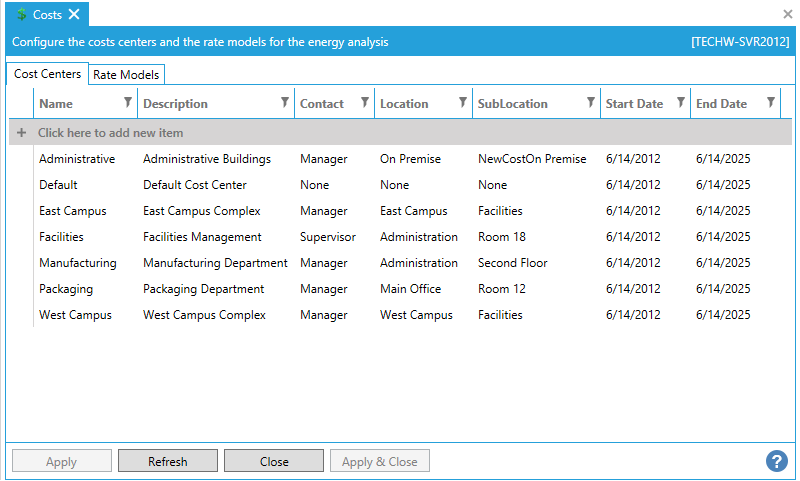Click the plus icon to add item

pos(22,133)
